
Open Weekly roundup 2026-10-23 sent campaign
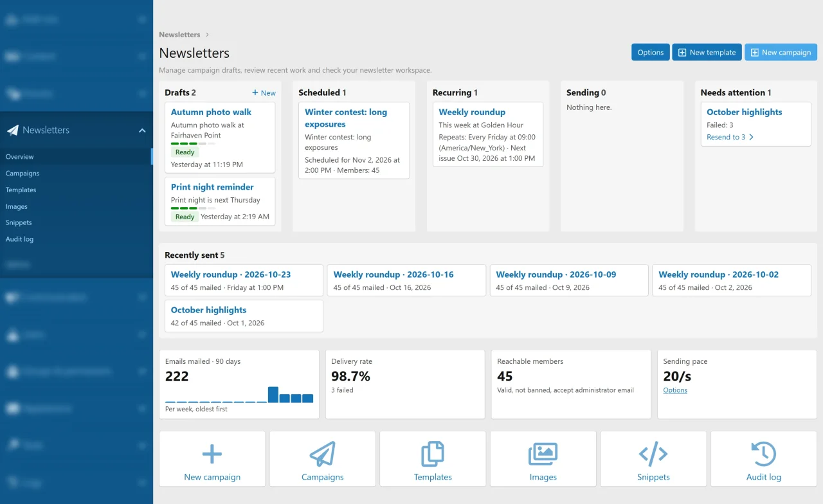231,274
